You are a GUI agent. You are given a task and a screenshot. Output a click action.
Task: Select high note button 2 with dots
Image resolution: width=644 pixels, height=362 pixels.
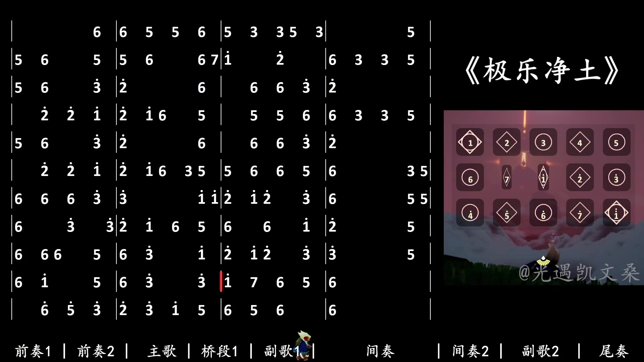click(579, 178)
